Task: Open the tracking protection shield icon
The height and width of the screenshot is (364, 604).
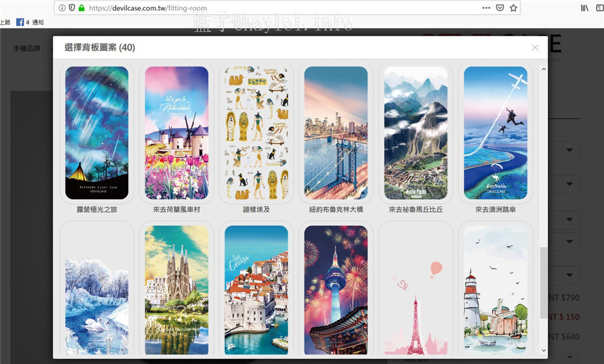Action: [x=72, y=8]
